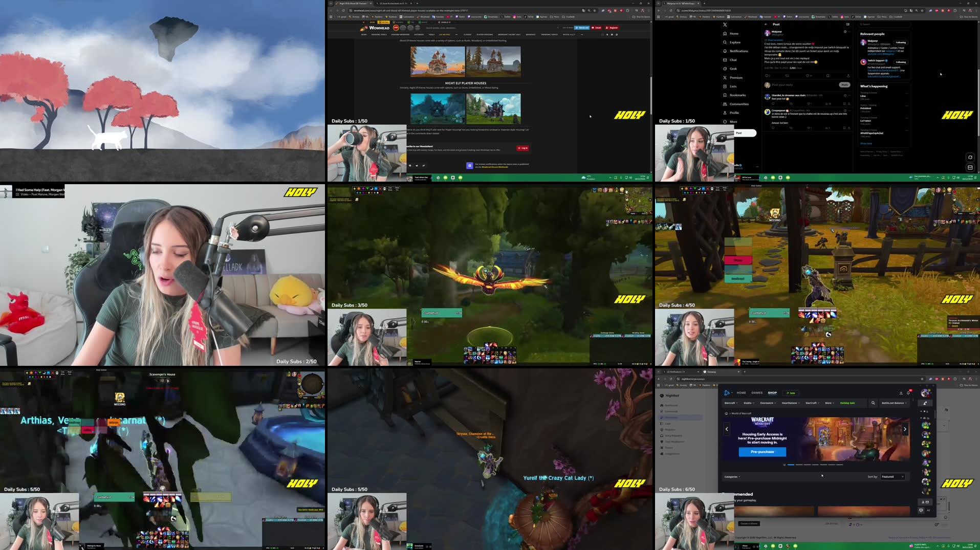This screenshot has width=980, height=550.
Task: Switch to the GAMES tab in Battle.net
Action: 757,392
